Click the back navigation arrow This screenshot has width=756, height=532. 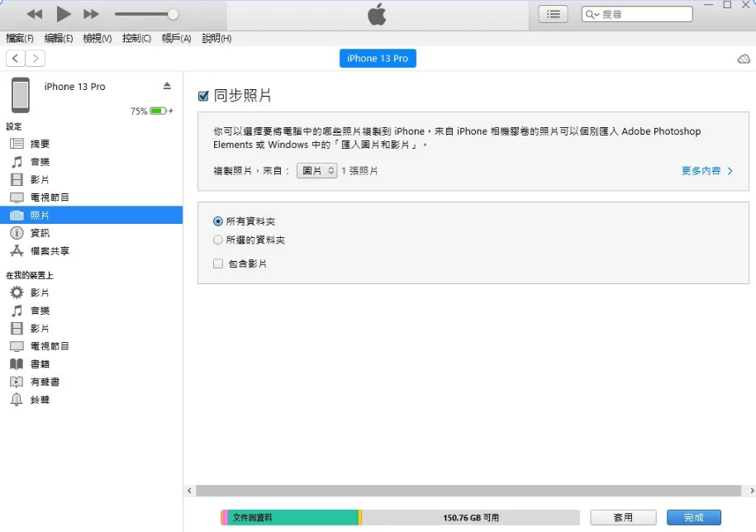point(15,58)
